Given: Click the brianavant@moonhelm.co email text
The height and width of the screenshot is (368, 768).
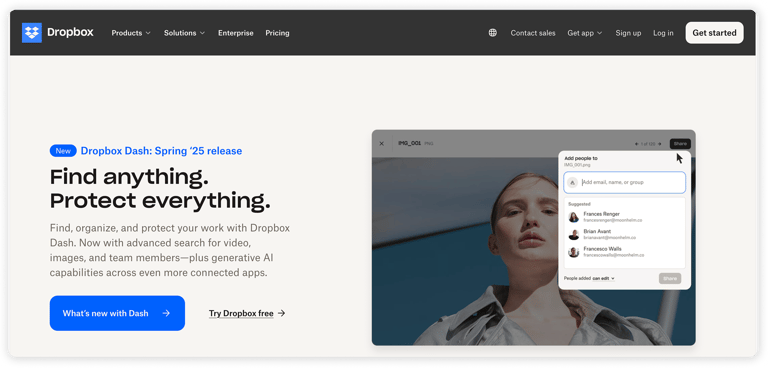Looking at the screenshot, I should (609, 238).
